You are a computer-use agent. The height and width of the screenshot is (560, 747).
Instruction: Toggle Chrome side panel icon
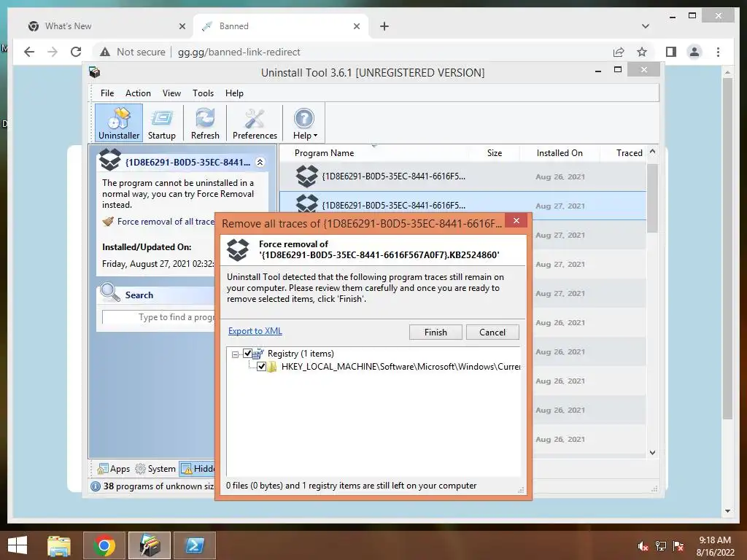(671, 52)
